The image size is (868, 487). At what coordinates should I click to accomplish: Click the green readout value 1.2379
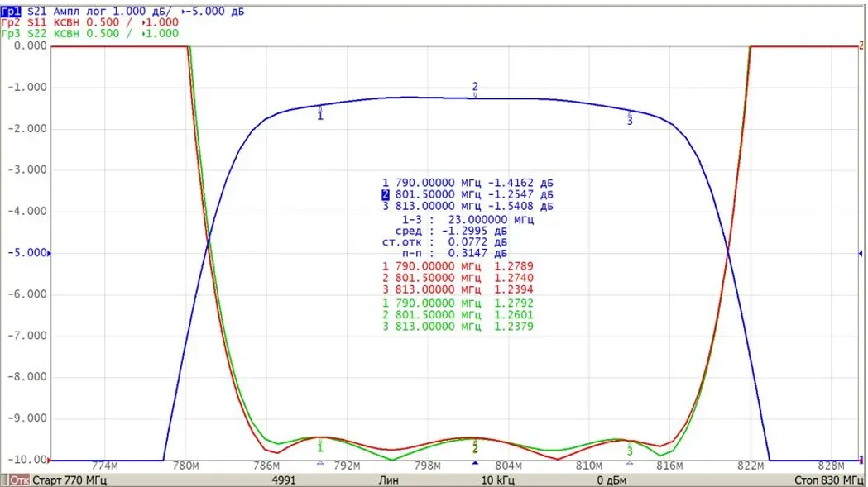[x=514, y=327]
